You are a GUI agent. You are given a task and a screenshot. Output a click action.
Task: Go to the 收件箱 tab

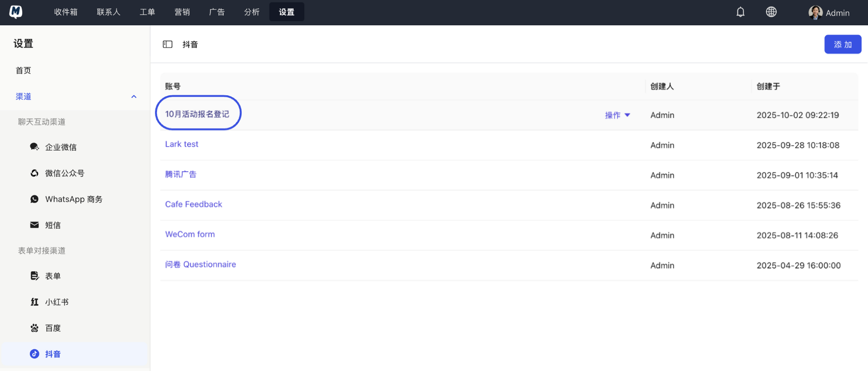tap(66, 12)
